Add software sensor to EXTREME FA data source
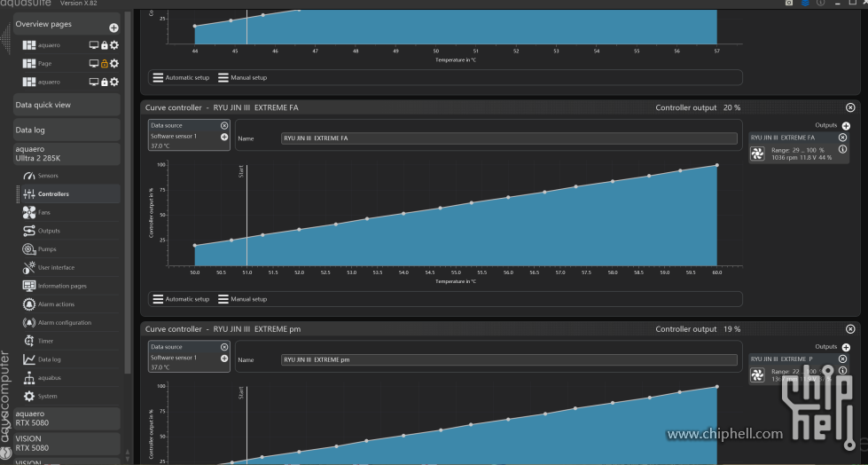Image resolution: width=868 pixels, height=465 pixels. click(224, 137)
